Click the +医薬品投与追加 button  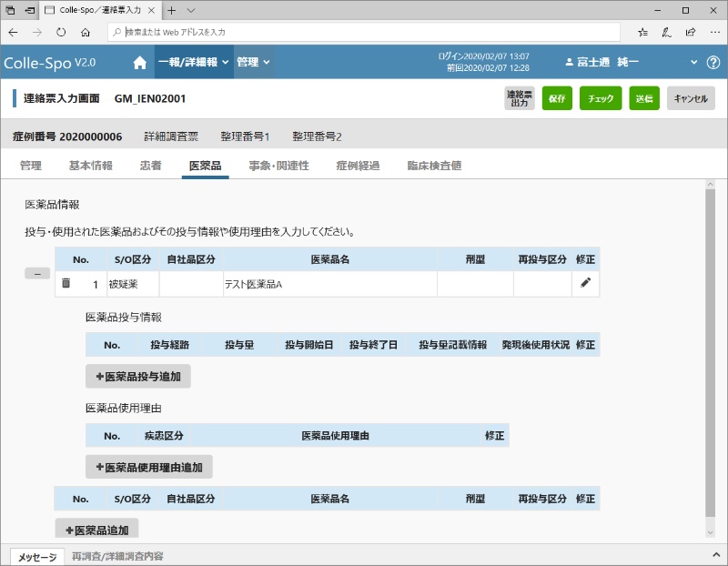point(138,376)
